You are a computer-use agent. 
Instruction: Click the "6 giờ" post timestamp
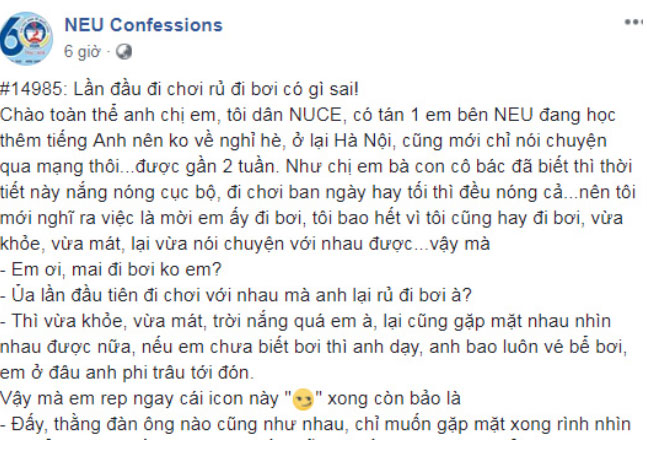click(x=83, y=49)
